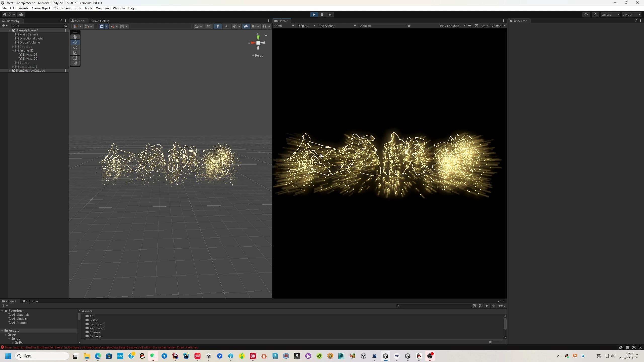Image resolution: width=644 pixels, height=362 pixels.
Task: Open the global search magnifier icon
Action: pyautogui.click(x=595, y=15)
